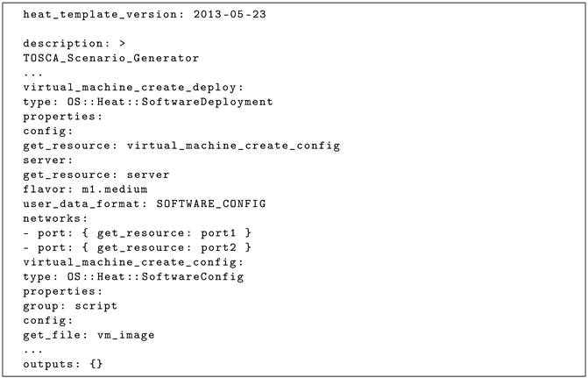Image resolution: width=588 pixels, height=378 pixels.
Task: Click the OS::Heat::SoftwareDeployment type line
Action: (x=148, y=102)
